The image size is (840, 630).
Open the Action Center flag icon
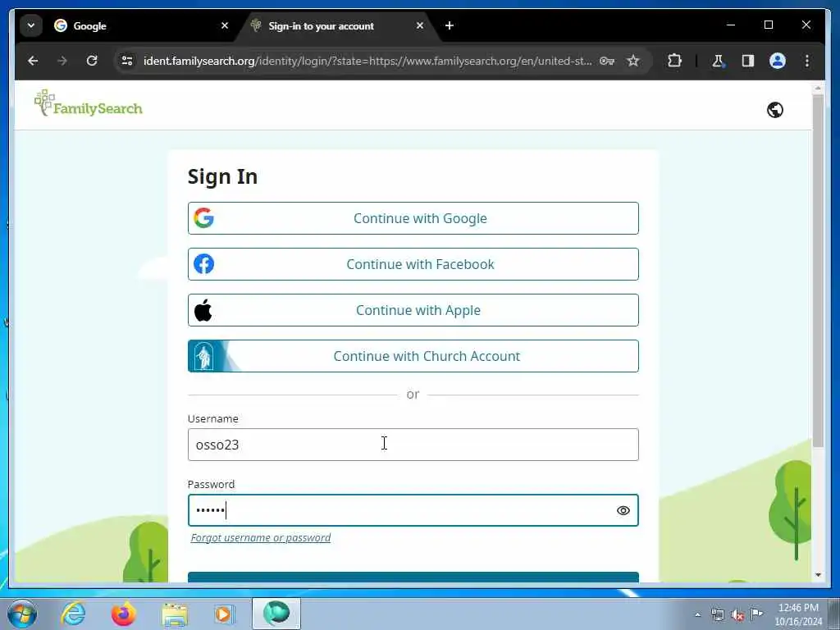pyautogui.click(x=757, y=614)
